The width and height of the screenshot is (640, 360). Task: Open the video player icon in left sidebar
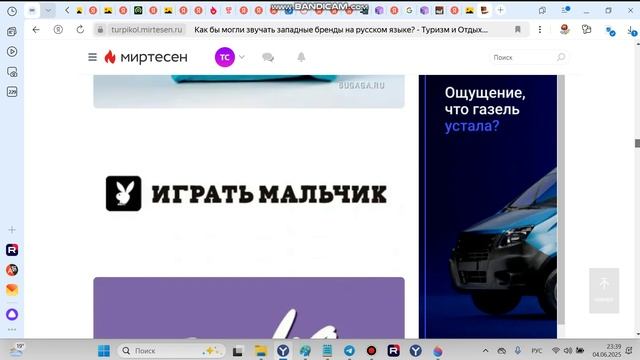point(12,51)
